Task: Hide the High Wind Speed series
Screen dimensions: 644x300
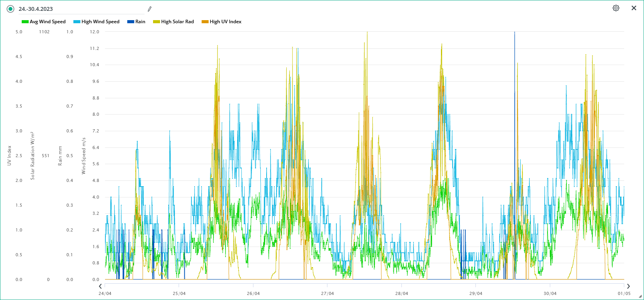Action: click(96, 22)
